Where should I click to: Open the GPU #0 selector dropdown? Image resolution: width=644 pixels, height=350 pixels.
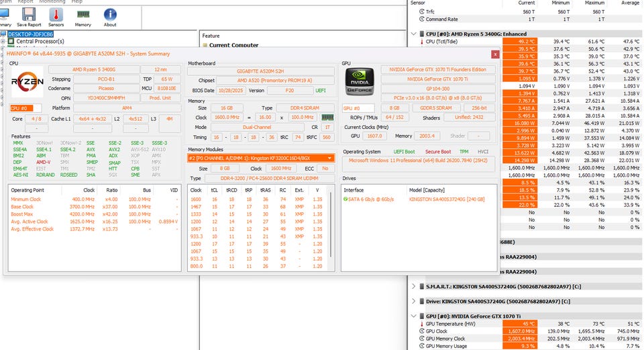tap(358, 108)
